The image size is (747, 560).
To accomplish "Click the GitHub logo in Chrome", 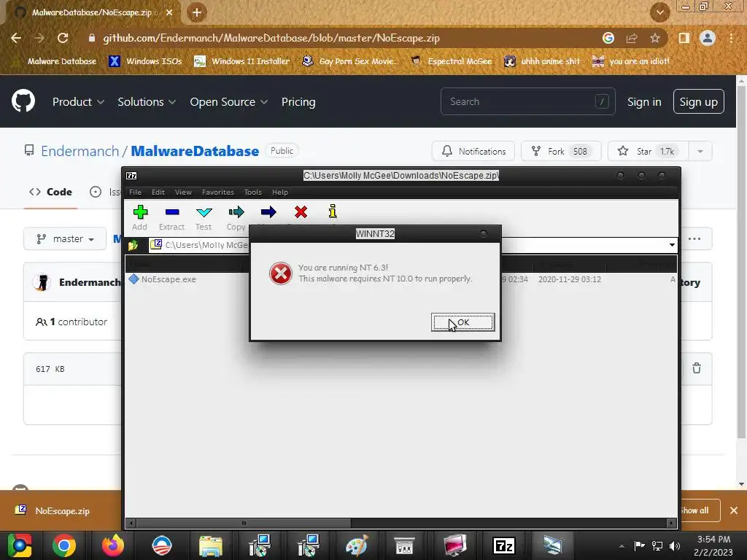I will (23, 101).
